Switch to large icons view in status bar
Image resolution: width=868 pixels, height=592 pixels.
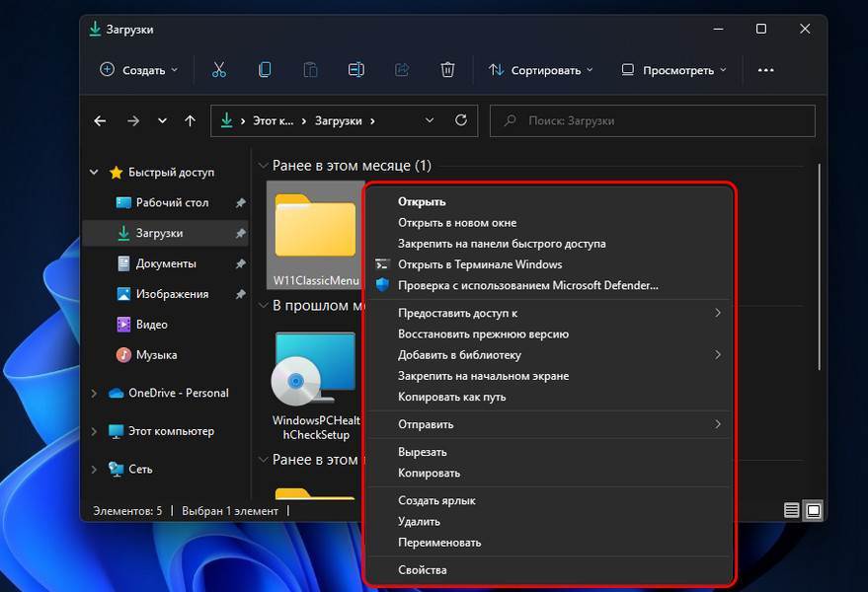click(x=813, y=510)
